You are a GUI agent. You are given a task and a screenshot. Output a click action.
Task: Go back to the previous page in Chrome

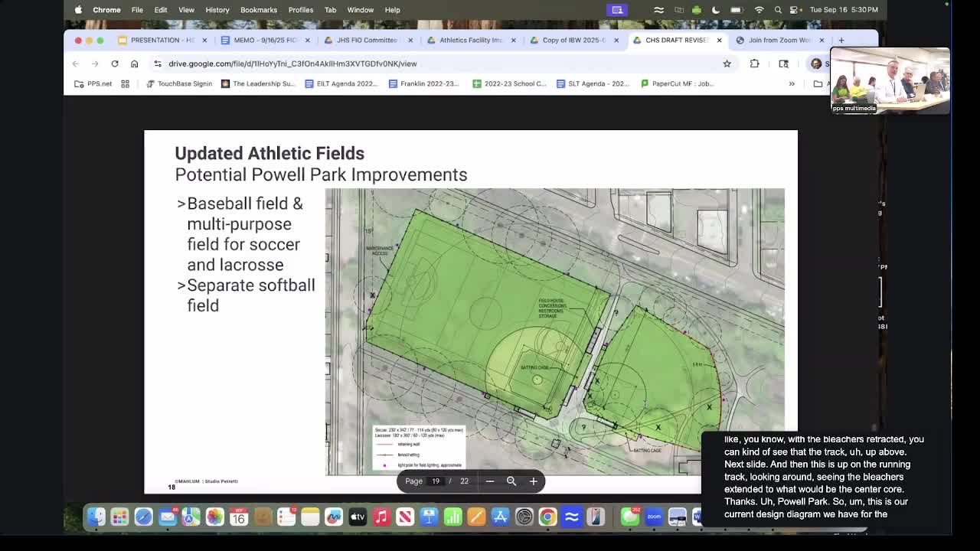click(x=76, y=64)
